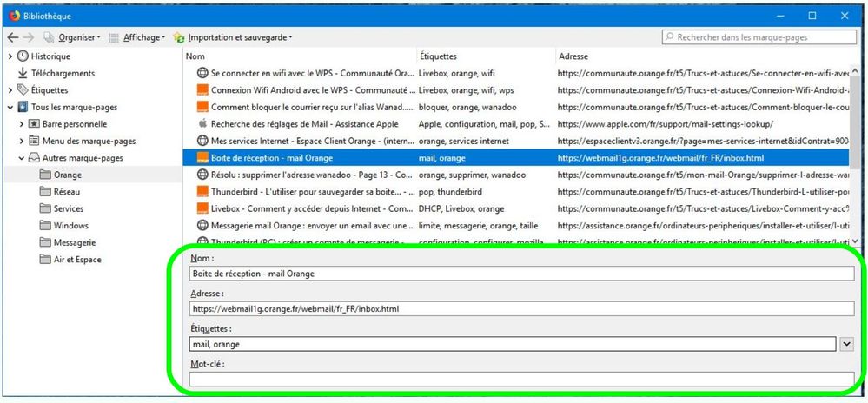Click the Rechercher dans les marque-pages field

pos(759,37)
